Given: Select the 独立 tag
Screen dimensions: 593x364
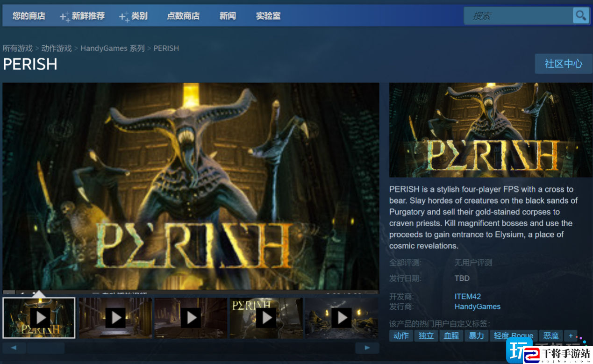Looking at the screenshot, I should [426, 335].
